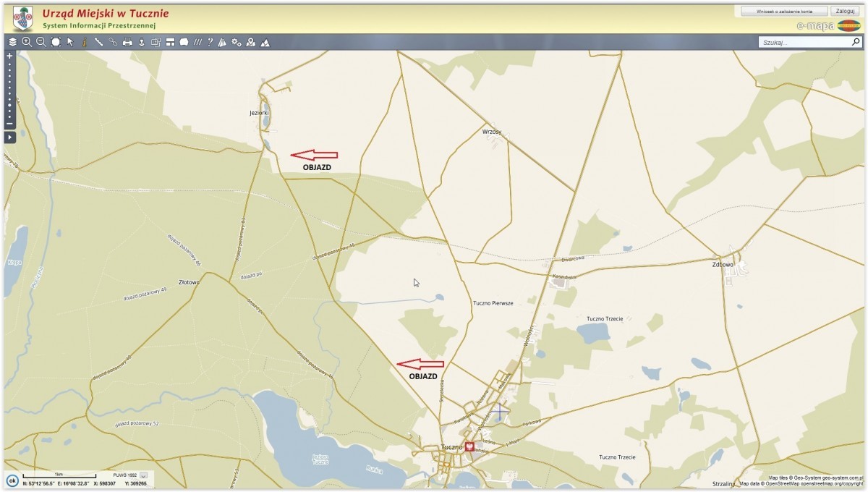
Task: Click the Zaloguj login button
Action: pyautogui.click(x=843, y=12)
